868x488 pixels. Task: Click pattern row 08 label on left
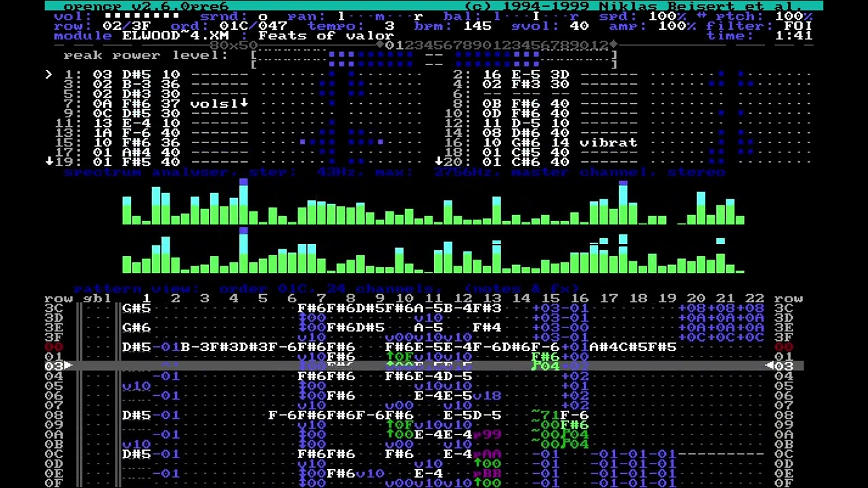coord(54,415)
